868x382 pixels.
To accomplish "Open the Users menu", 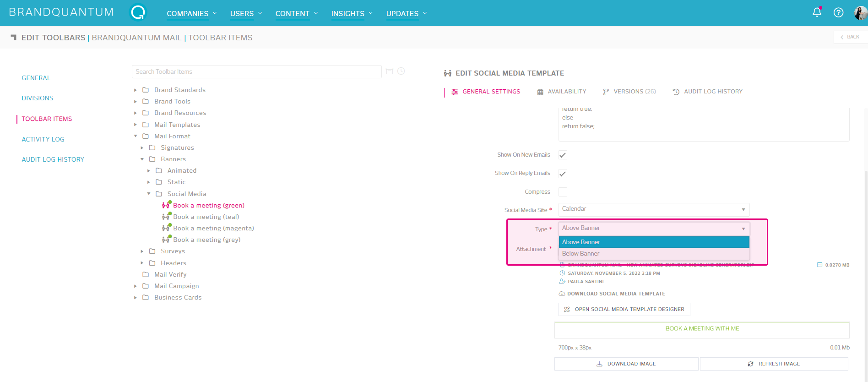I will 246,14.
